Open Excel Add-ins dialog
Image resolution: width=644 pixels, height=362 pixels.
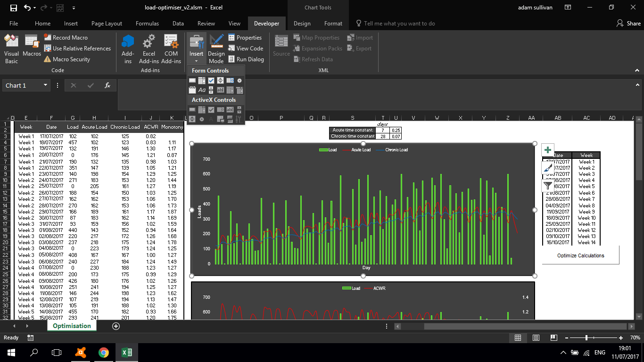149,49
